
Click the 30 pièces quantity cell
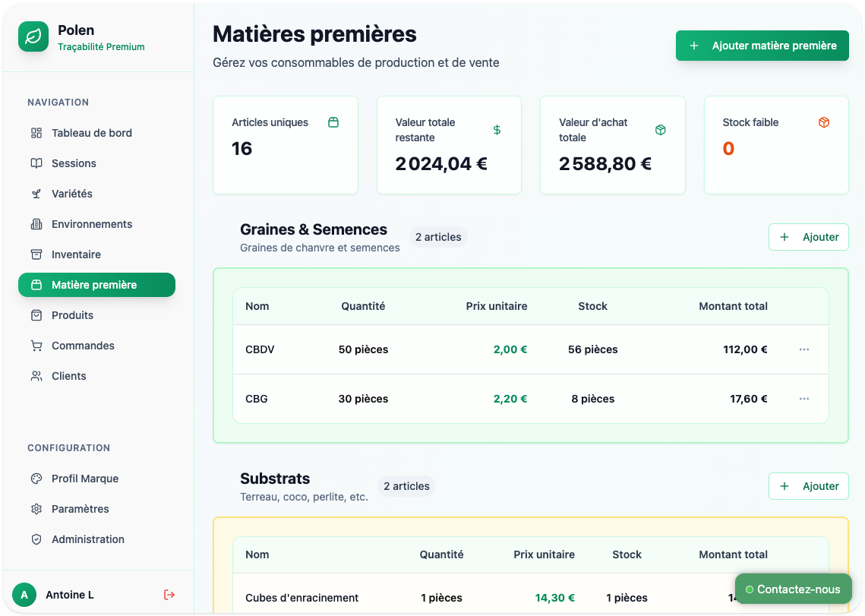[x=363, y=399]
